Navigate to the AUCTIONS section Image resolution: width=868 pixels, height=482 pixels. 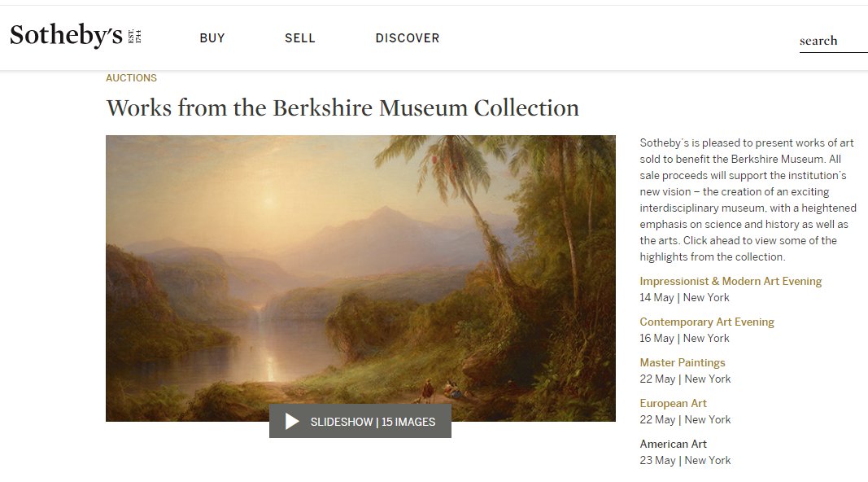click(x=131, y=77)
